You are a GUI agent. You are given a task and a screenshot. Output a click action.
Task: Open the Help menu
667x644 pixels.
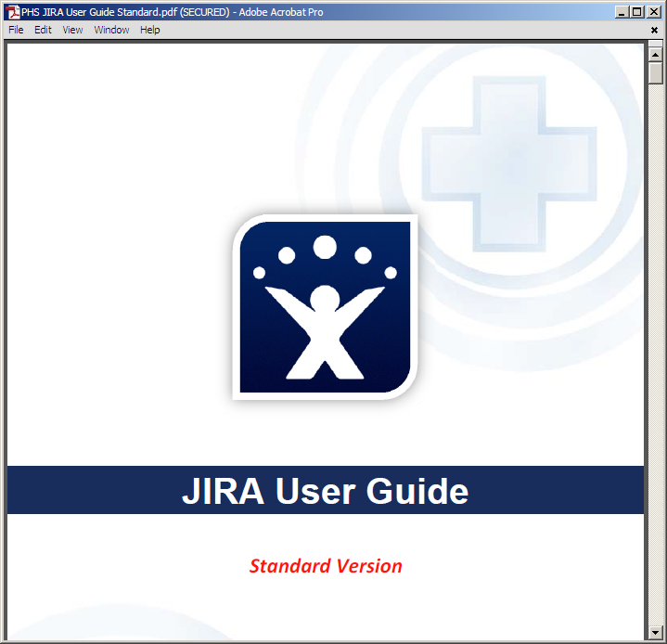pos(150,30)
